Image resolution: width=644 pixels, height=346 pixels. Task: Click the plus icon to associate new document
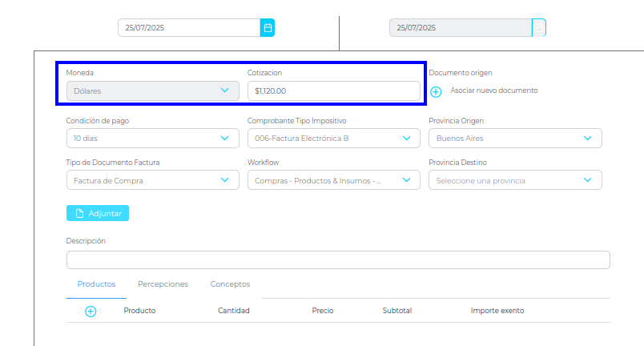click(436, 91)
